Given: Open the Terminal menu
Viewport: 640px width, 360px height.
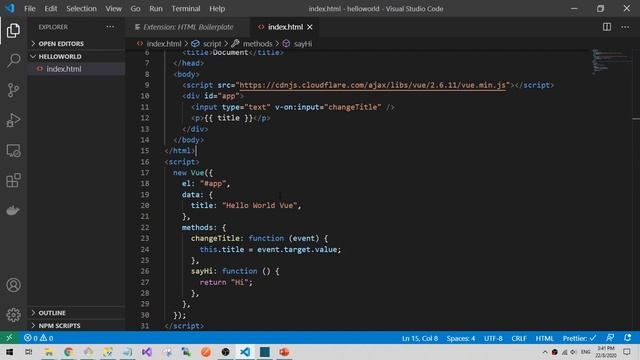Looking at the screenshot, I should coord(186,9).
